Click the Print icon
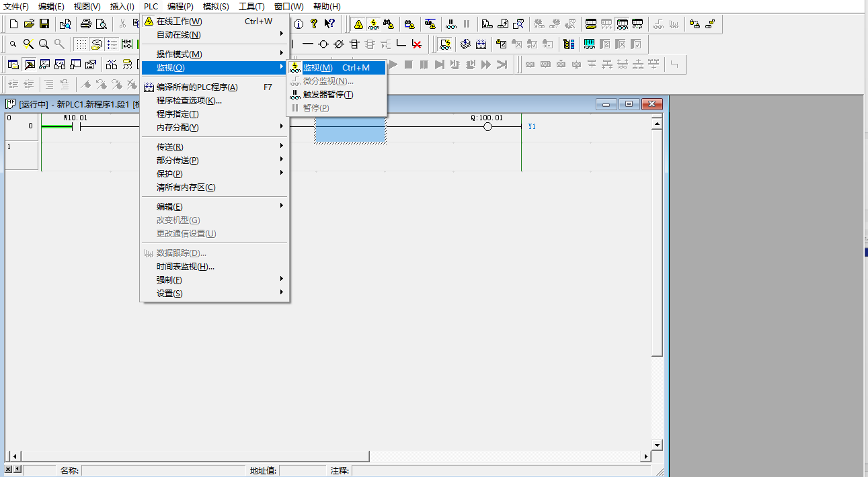The width and height of the screenshot is (868, 477). click(86, 24)
